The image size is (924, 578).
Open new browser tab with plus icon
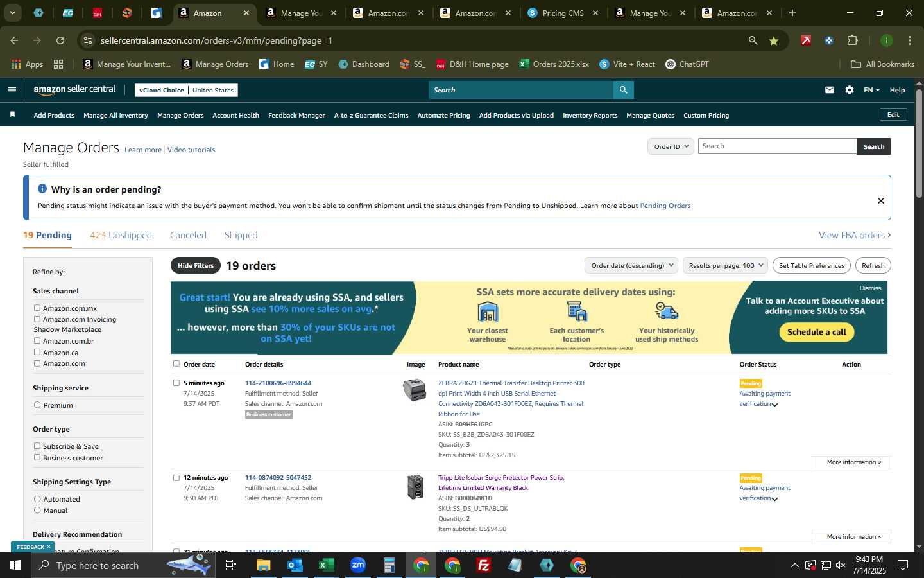(792, 13)
